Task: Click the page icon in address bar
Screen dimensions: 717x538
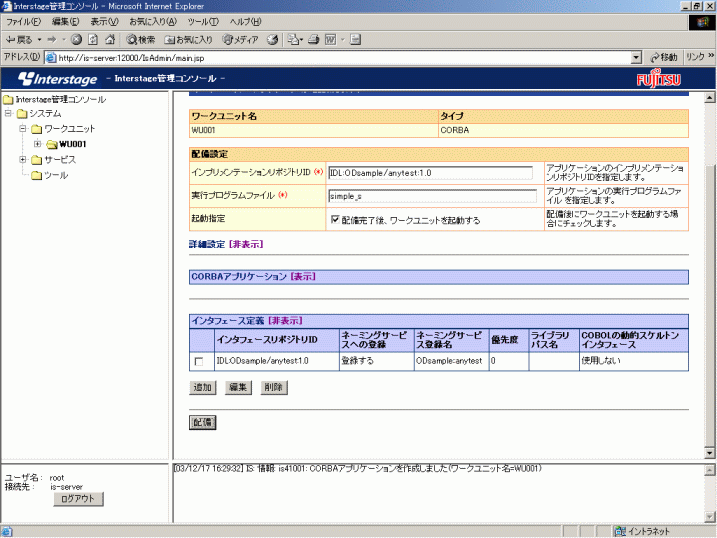Action: point(51,58)
